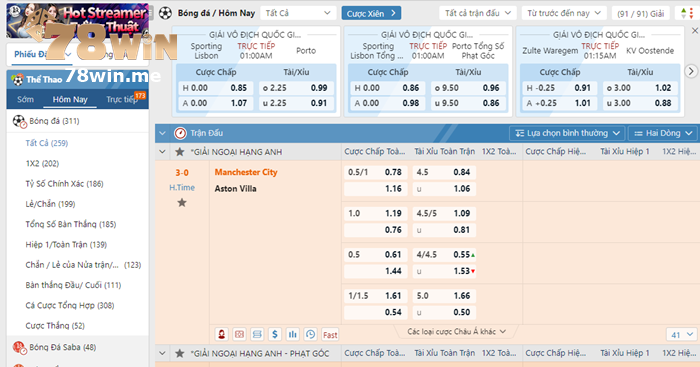Click the Fast bet button

[x=330, y=334]
